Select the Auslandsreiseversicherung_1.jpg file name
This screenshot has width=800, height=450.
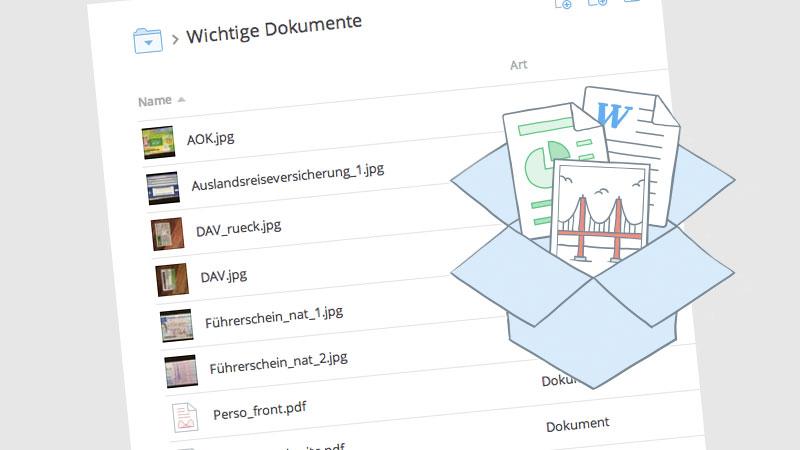coord(288,178)
